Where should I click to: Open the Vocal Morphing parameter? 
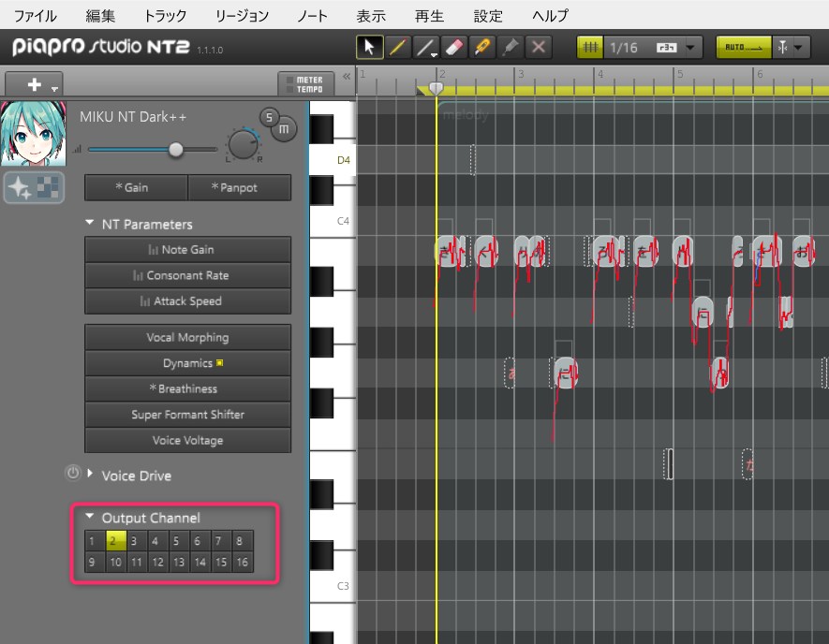(x=187, y=337)
